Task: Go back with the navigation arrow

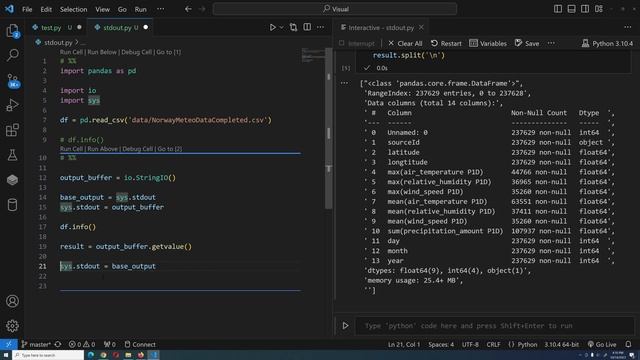Action: click(x=188, y=9)
